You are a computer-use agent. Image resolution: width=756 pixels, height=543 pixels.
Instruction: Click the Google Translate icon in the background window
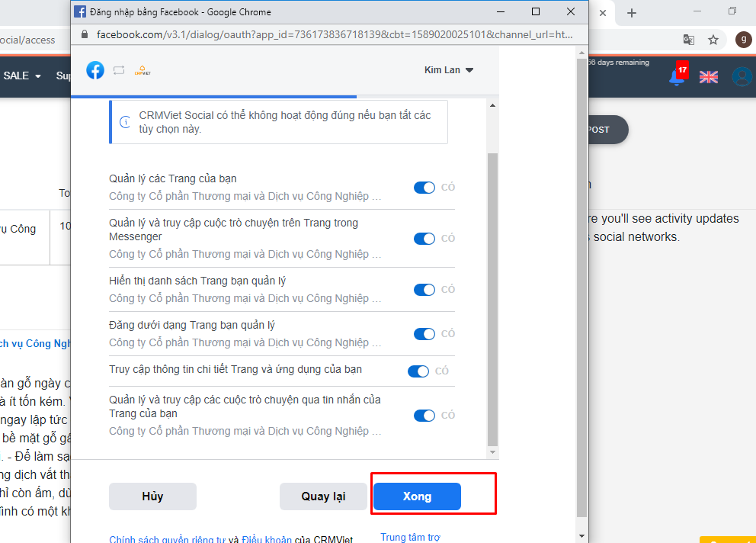click(x=689, y=40)
